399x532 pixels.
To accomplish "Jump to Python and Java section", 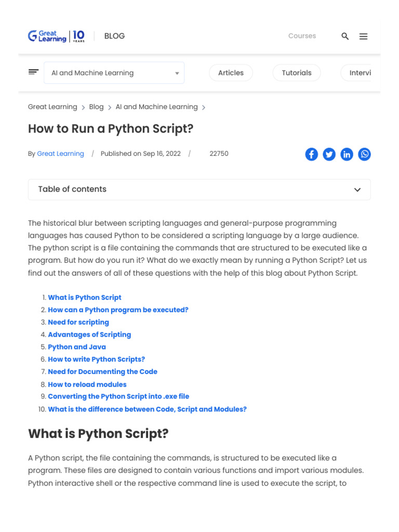I will click(x=77, y=347).
